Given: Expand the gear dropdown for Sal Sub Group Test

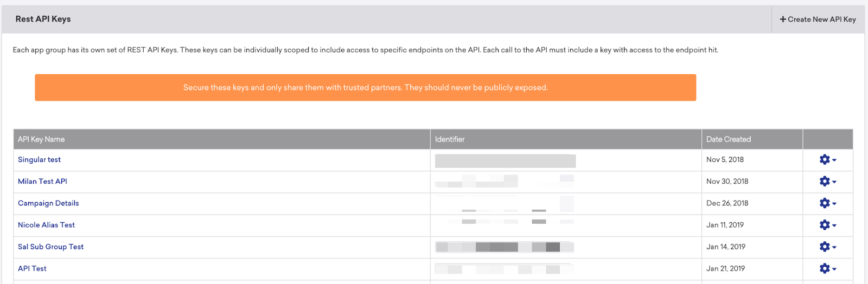Looking at the screenshot, I should click(x=827, y=247).
